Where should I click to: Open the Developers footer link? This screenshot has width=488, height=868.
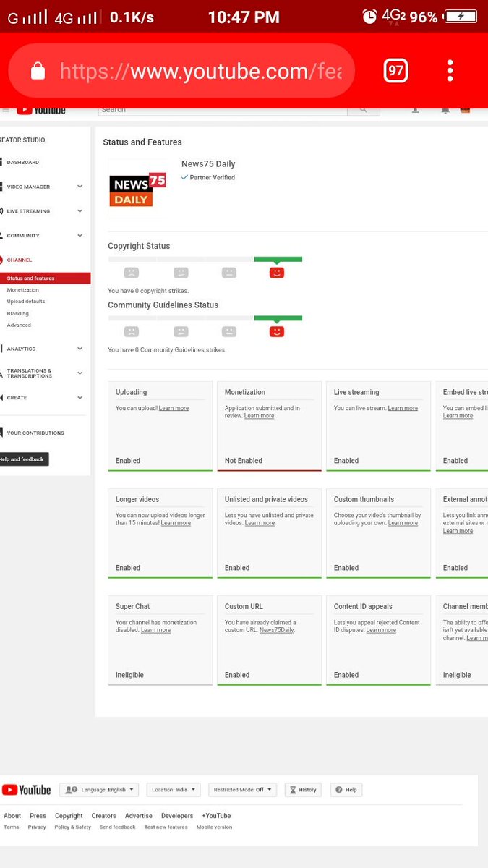177,816
